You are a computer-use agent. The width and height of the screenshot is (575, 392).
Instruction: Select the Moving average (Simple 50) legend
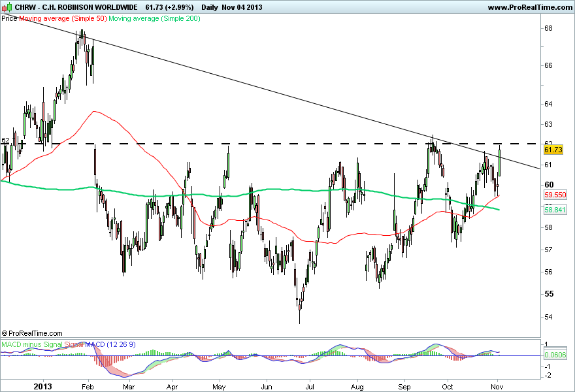63,18
